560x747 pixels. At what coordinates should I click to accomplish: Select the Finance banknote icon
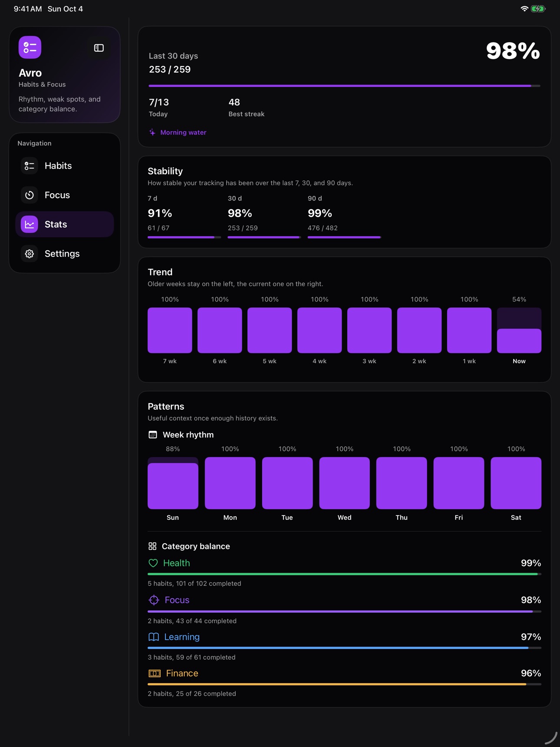tap(155, 673)
